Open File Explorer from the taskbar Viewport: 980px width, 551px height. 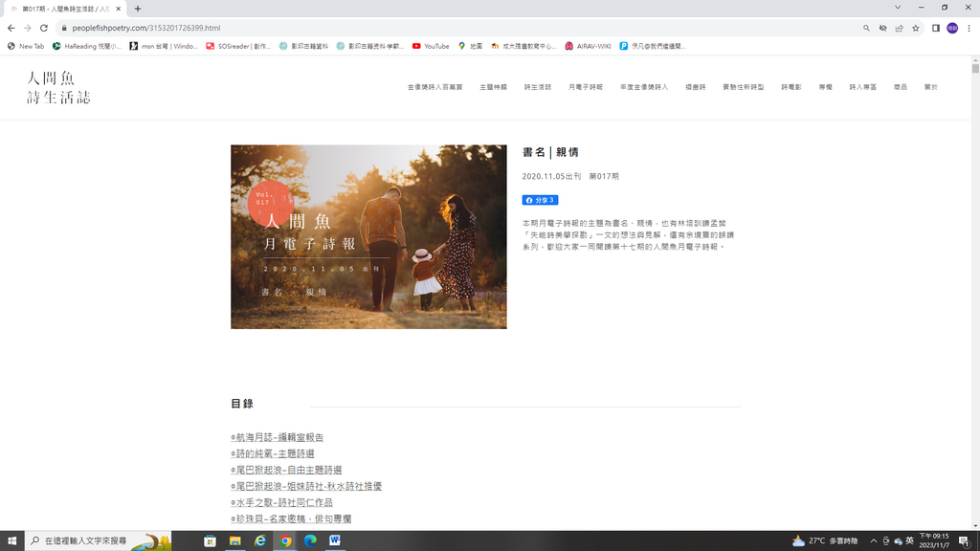coord(235,540)
